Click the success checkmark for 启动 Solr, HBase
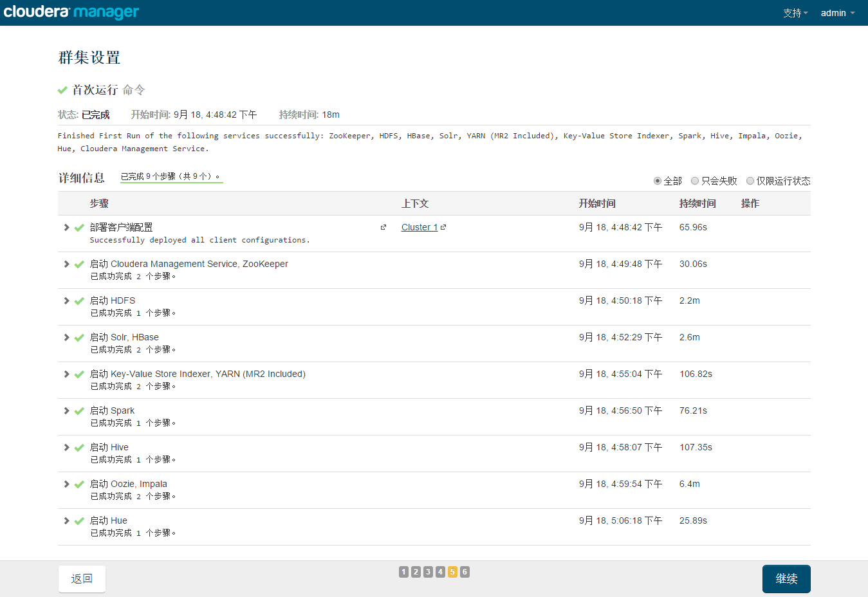This screenshot has height=597, width=868. (x=79, y=338)
